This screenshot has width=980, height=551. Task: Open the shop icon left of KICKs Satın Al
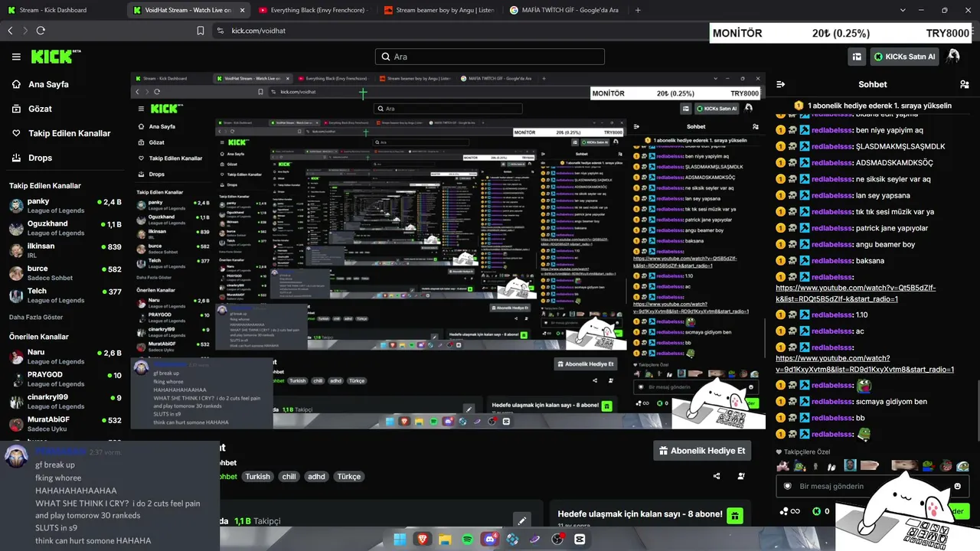(x=857, y=57)
